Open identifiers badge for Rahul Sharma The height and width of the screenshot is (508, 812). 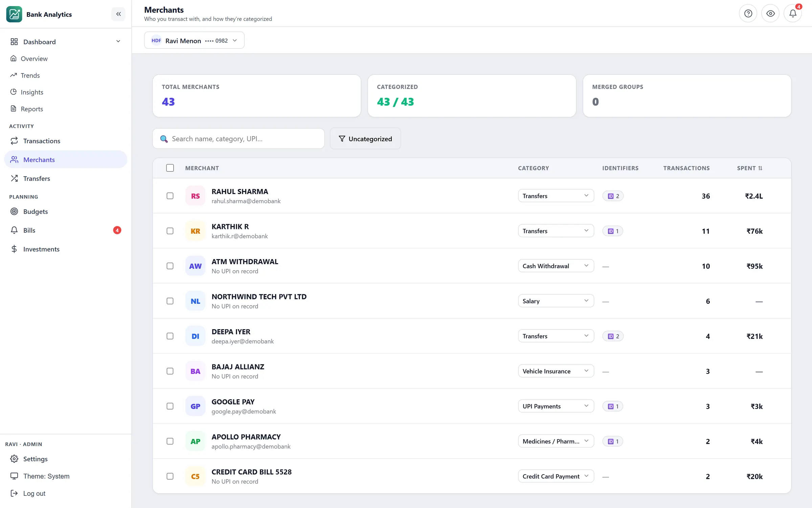pyautogui.click(x=613, y=196)
